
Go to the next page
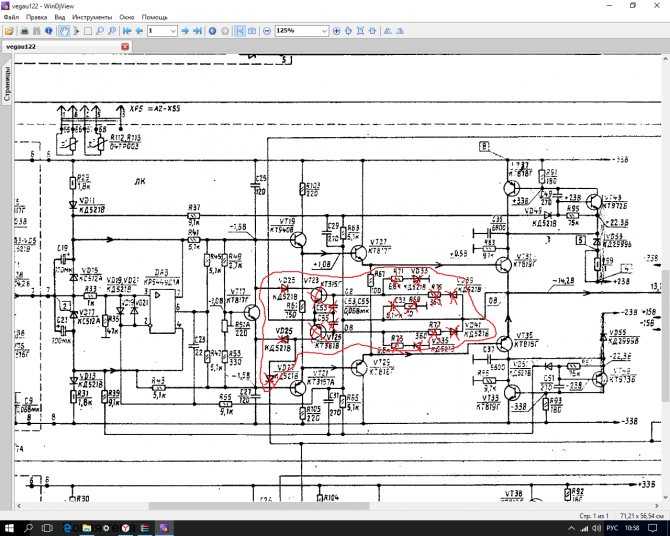click(185, 31)
